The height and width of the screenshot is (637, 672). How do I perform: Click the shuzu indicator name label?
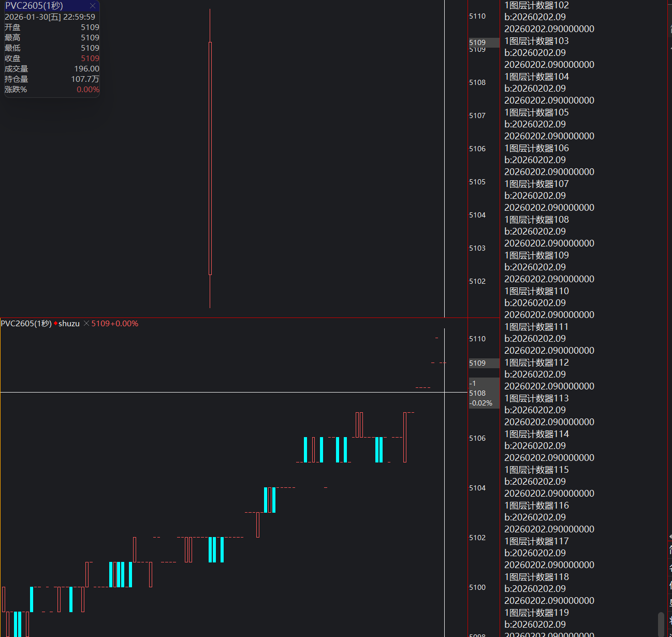click(69, 324)
